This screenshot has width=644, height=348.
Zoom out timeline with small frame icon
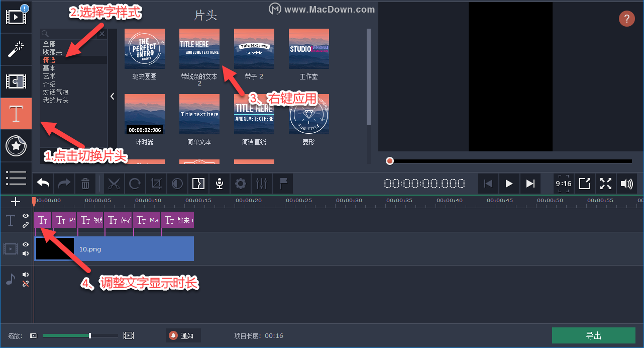pyautogui.click(x=34, y=335)
